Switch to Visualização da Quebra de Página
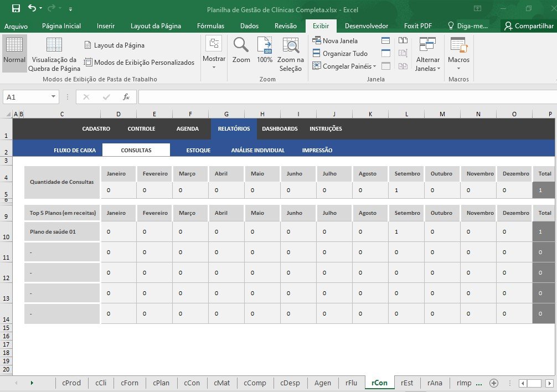The width and height of the screenshot is (557, 392). 54,54
